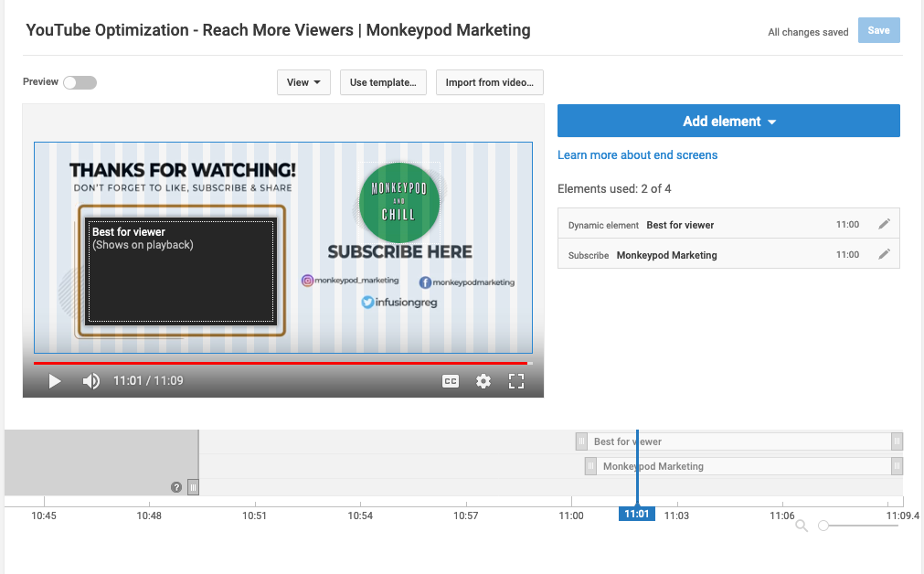Click the timeline zoom slider handle
The height and width of the screenshot is (574, 924).
click(x=822, y=526)
